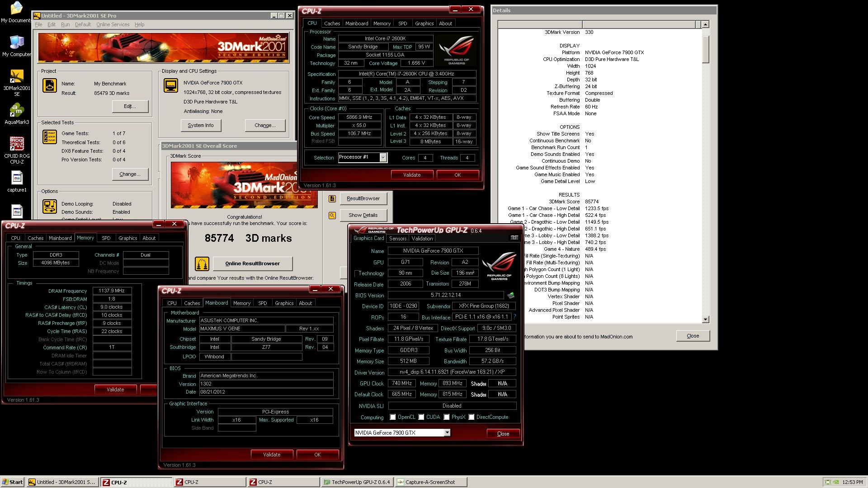Click the monitor icon under Display and CPU Settings
This screenshot has height=488, width=868.
click(x=171, y=85)
